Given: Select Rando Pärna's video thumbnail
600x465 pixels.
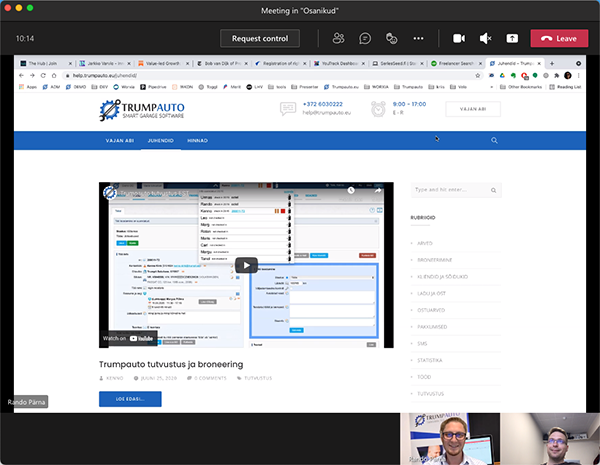Looking at the screenshot, I should coord(450,439).
